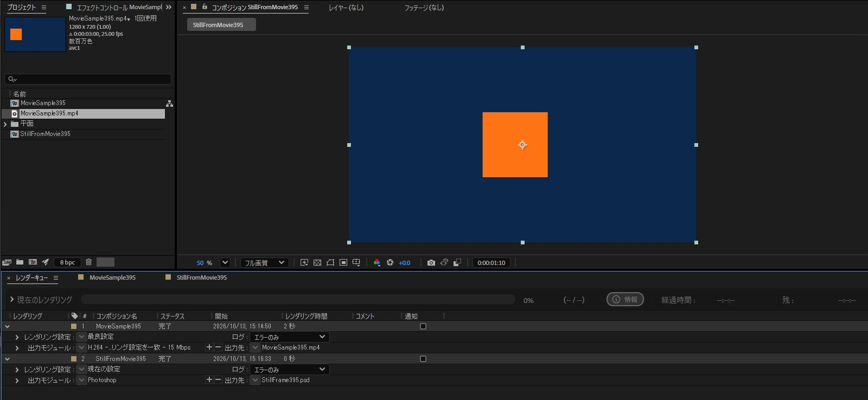Reset exposure using the aperture icon
Viewport: 868px width, 400px height.
390,263
